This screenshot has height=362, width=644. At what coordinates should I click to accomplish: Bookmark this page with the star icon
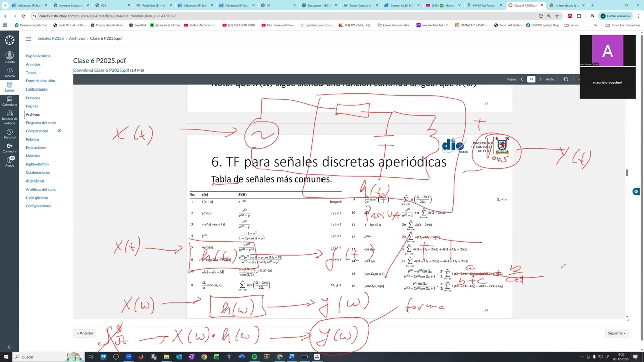557,16
